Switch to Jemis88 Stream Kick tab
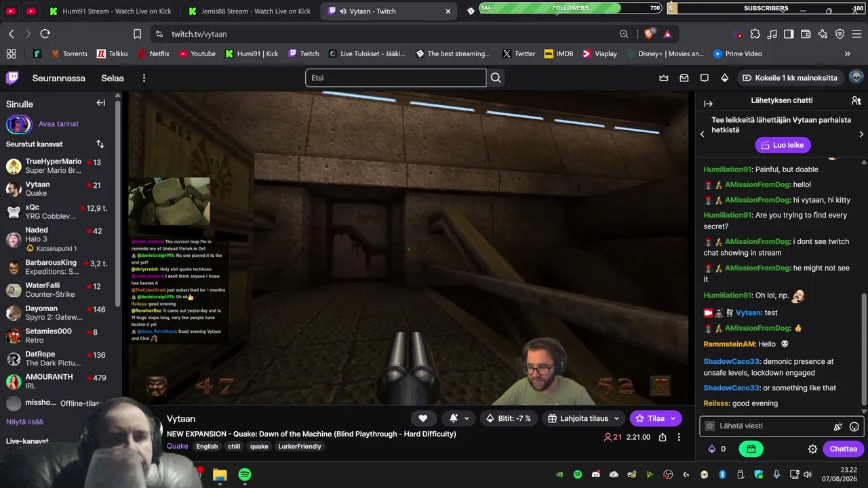 248,11
